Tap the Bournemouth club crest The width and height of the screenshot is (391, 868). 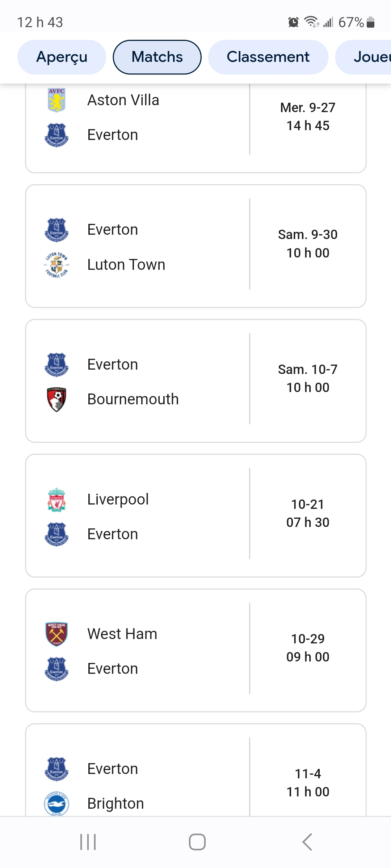pyautogui.click(x=56, y=399)
